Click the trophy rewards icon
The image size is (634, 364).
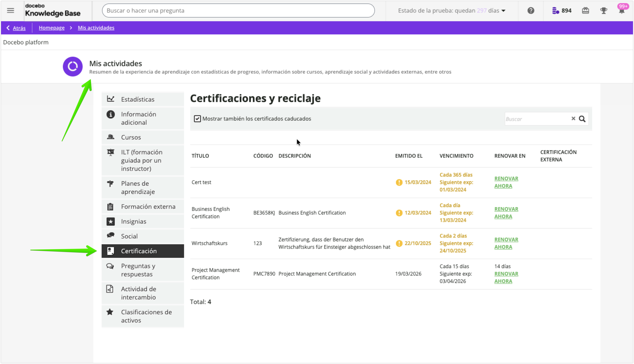tap(603, 11)
